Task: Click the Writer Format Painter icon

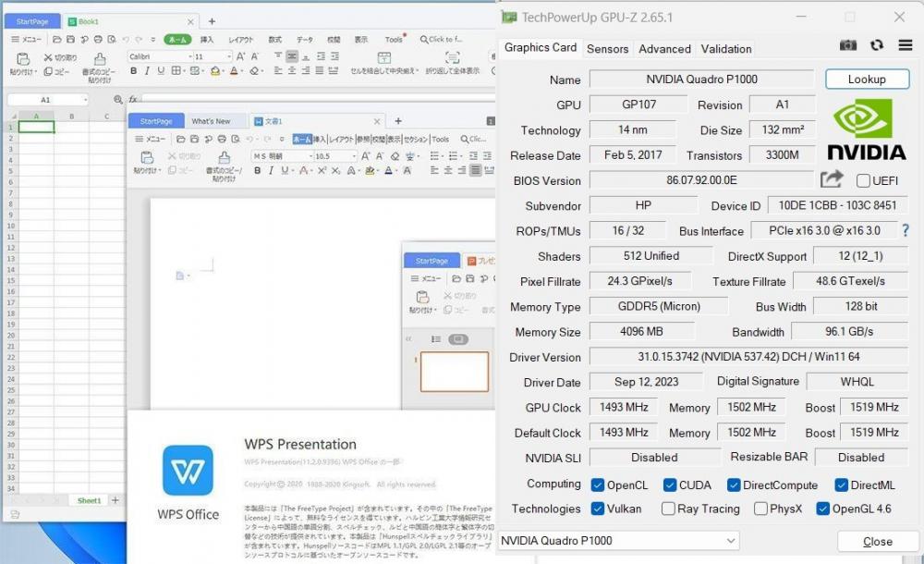Action: coord(224,158)
